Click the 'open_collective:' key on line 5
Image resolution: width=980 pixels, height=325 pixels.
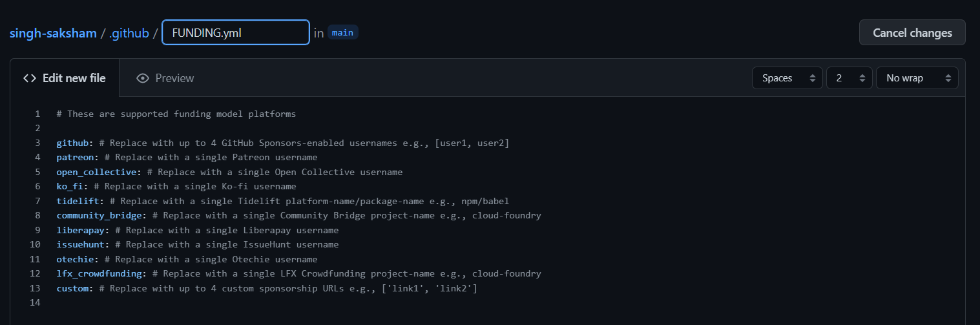(x=99, y=172)
